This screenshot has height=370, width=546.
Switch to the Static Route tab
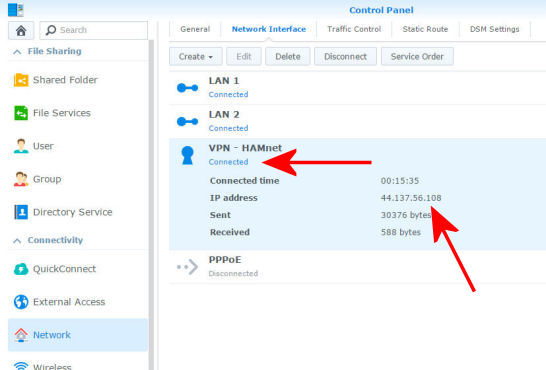click(x=425, y=29)
